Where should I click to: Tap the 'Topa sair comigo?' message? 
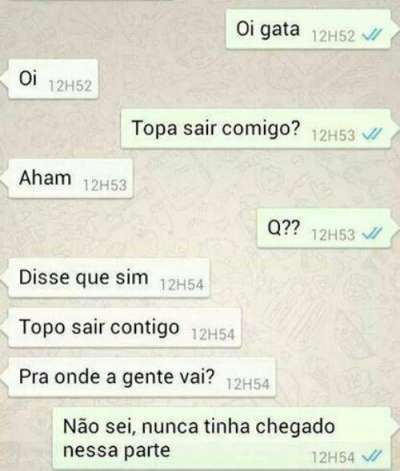(x=256, y=129)
